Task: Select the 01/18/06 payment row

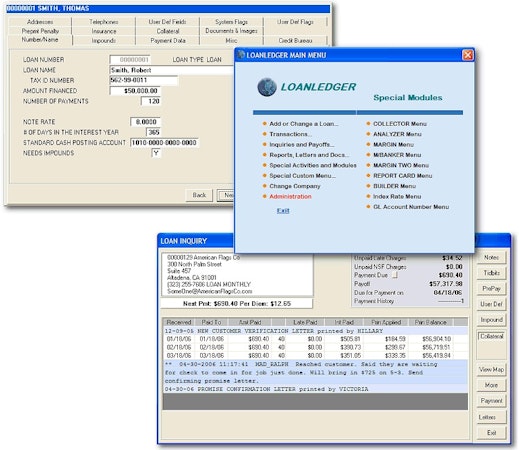Action: pyautogui.click(x=315, y=339)
